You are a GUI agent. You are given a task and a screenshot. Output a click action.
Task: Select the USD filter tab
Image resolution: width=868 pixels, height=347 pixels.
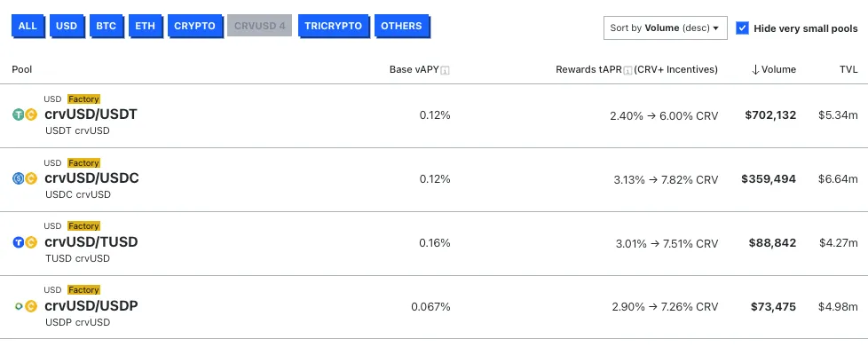67,26
